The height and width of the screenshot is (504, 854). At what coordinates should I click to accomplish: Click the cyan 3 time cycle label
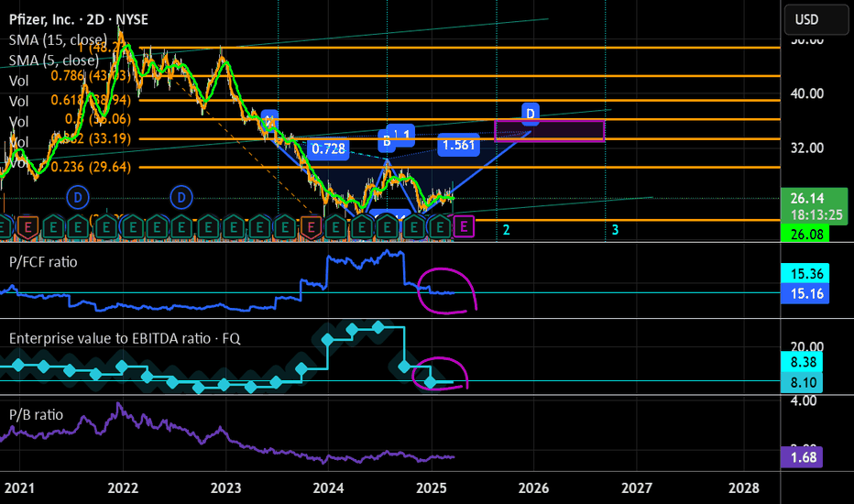click(615, 230)
